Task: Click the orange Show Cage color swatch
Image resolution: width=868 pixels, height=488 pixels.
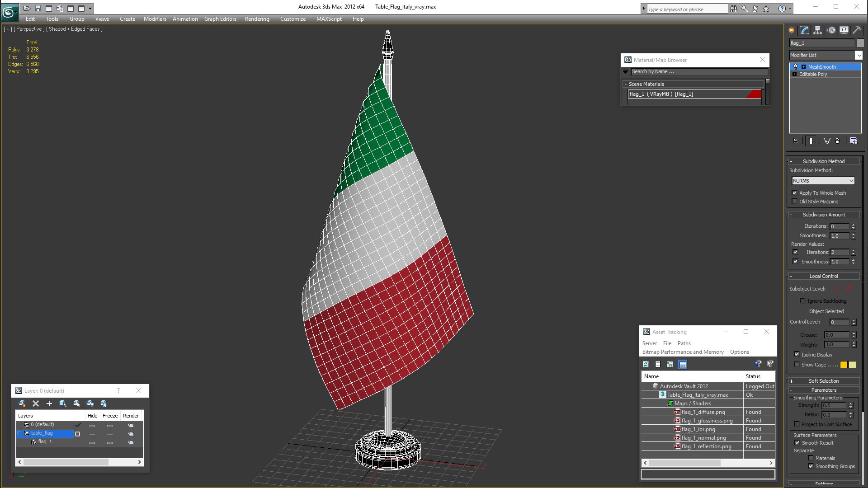Action: pyautogui.click(x=844, y=365)
